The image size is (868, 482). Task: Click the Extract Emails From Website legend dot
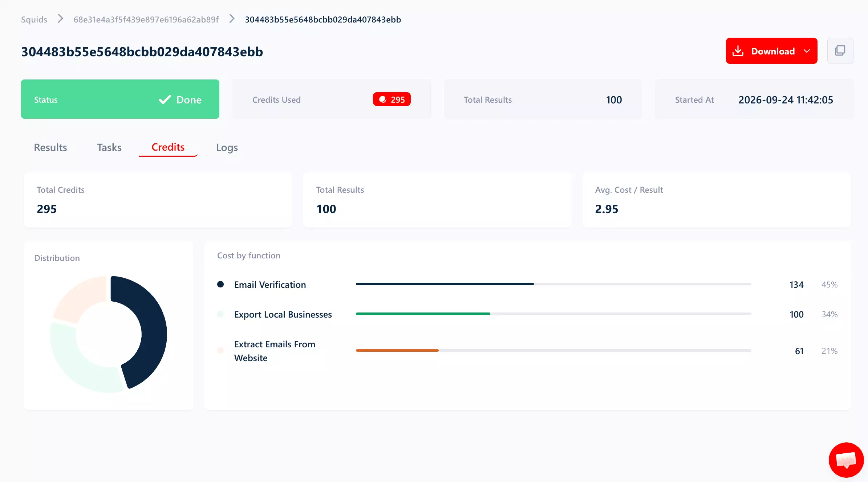click(x=220, y=351)
